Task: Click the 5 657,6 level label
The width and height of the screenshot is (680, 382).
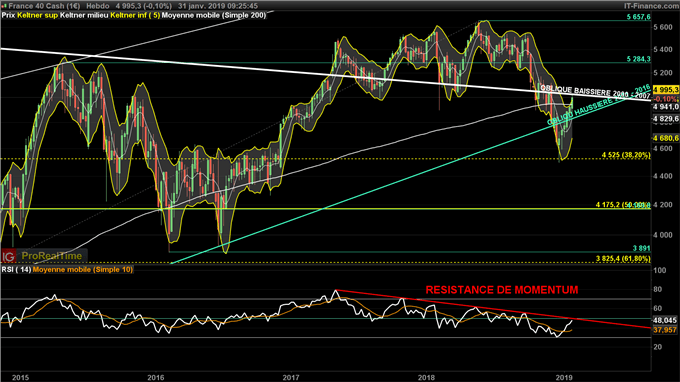Action: pyautogui.click(x=638, y=17)
